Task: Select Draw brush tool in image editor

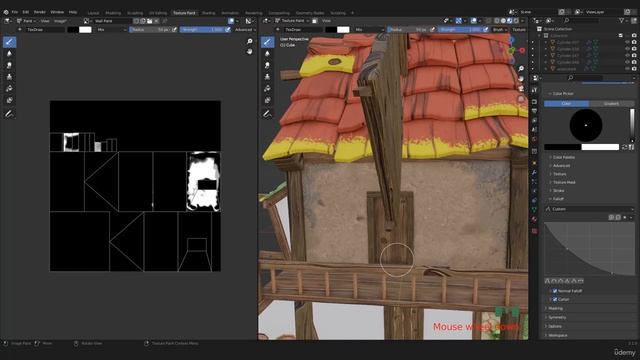Action: click(x=9, y=42)
